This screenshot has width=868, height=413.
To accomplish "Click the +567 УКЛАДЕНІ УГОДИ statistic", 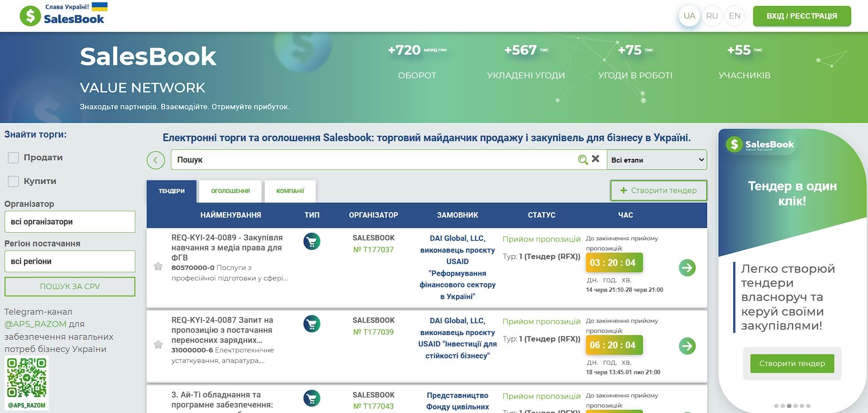I will click(x=526, y=62).
